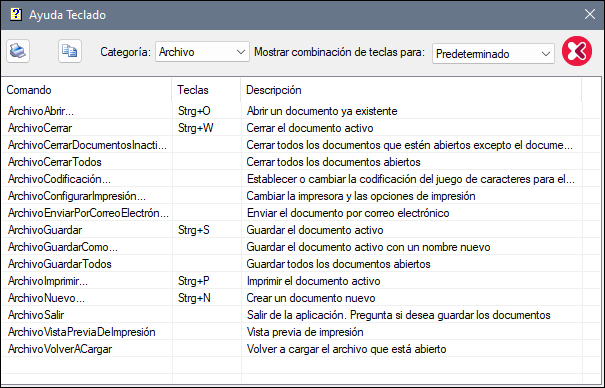Select the ArchivoCerrarTodos command
The height and width of the screenshot is (388, 605).
point(55,162)
